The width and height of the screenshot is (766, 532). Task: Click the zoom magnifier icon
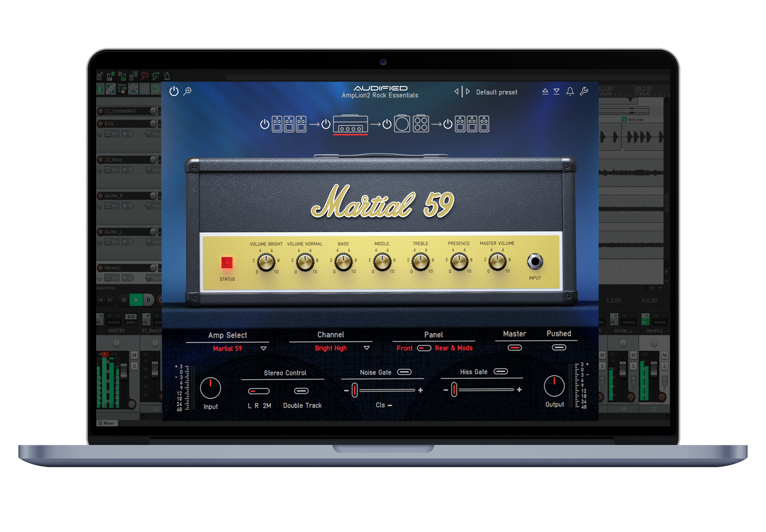[x=188, y=91]
